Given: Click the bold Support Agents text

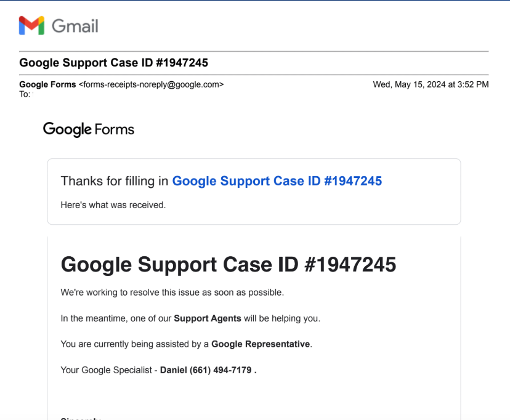Looking at the screenshot, I should point(208,318).
